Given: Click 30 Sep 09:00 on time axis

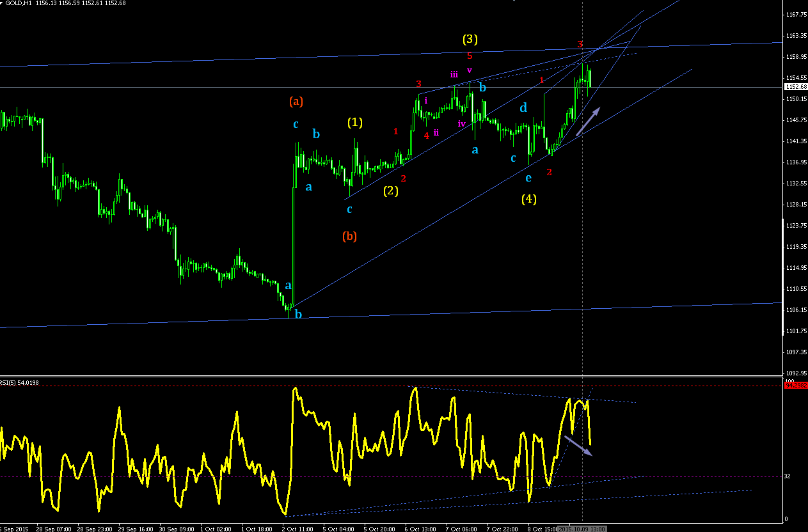Looking at the screenshot, I should (177, 529).
